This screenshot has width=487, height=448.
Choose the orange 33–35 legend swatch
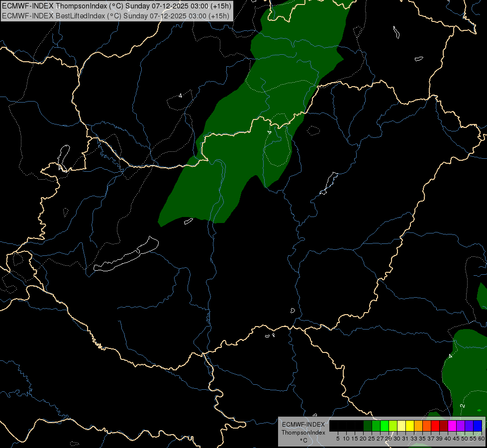(x=418, y=426)
